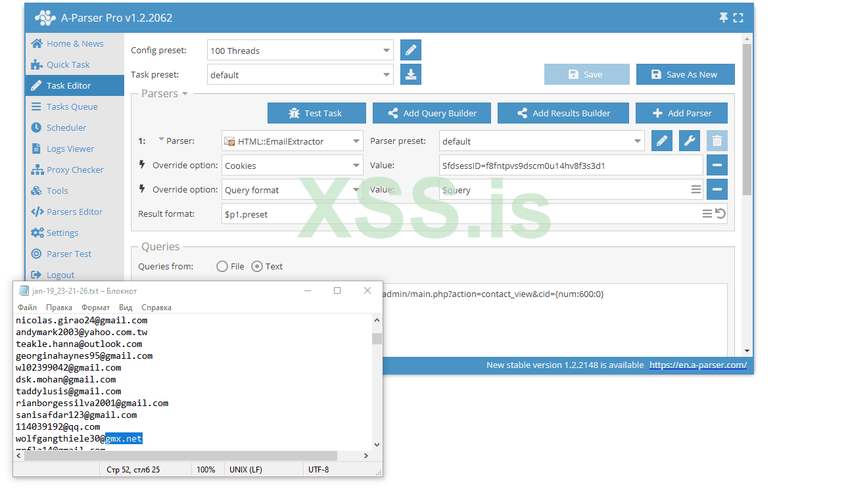The image size is (848, 504).
Task: Click the Notepad file icon in titlebar
Action: [24, 290]
